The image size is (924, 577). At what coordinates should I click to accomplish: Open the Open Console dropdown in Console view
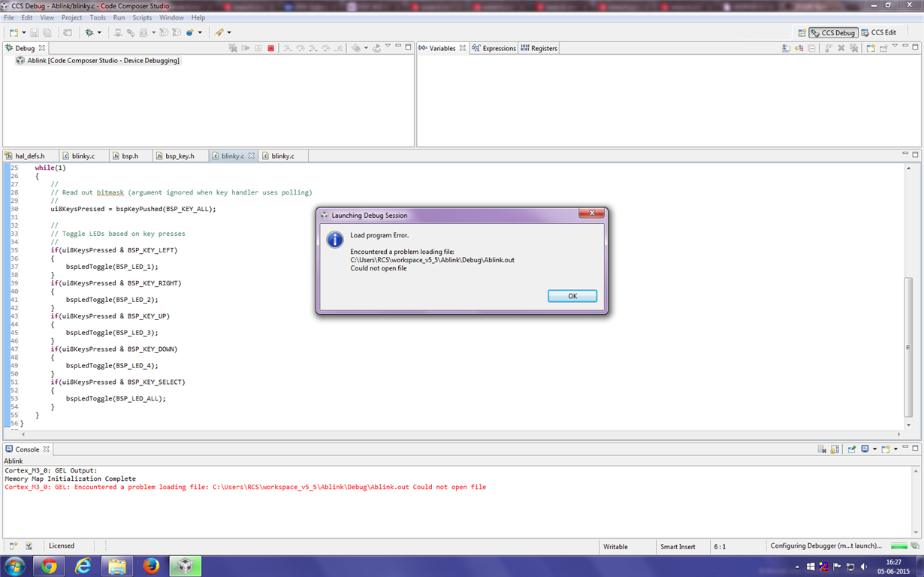tap(895, 449)
